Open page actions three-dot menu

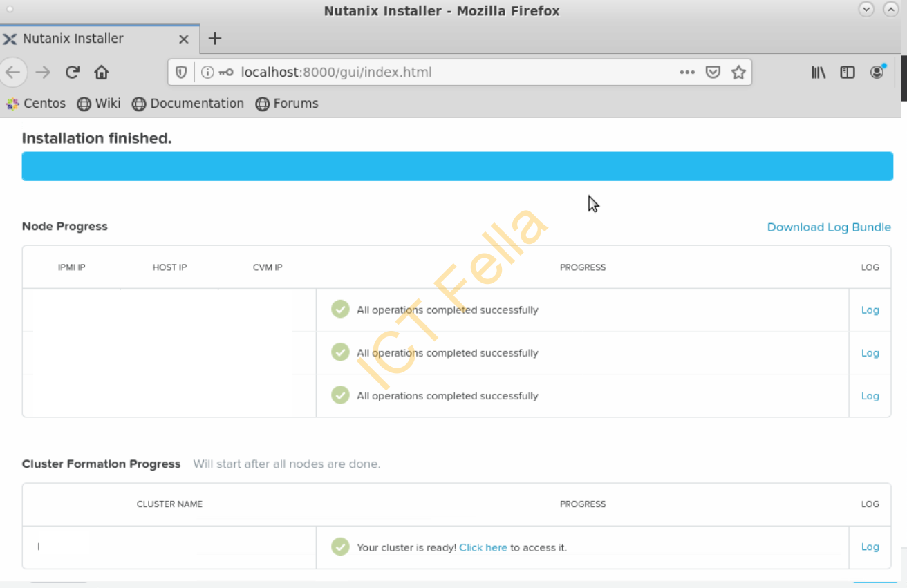pos(687,72)
